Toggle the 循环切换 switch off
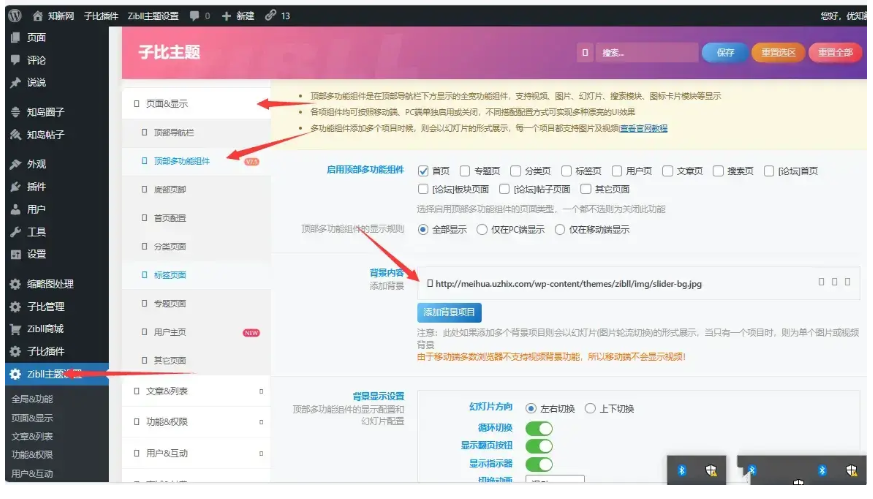The width and height of the screenshot is (873, 499). [x=538, y=428]
